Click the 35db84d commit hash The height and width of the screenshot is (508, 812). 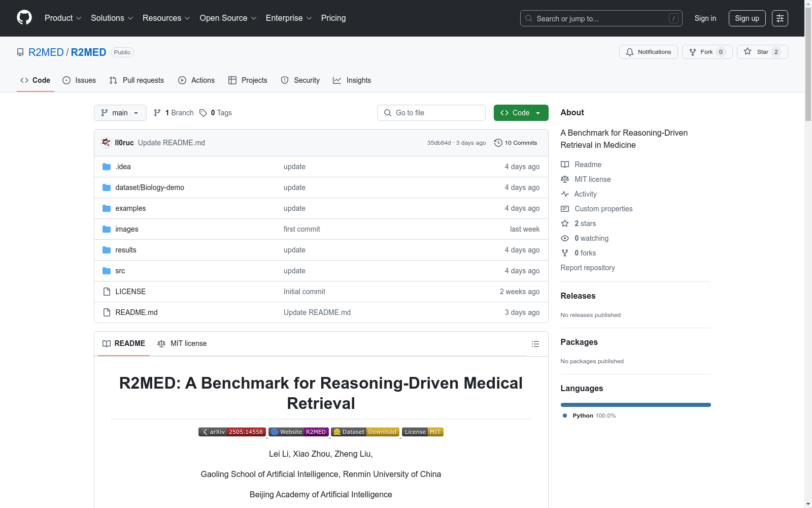tap(439, 143)
